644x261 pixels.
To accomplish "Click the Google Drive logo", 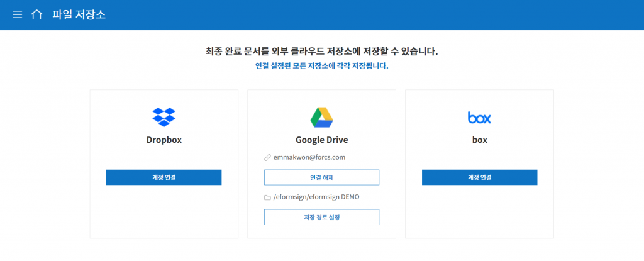I will point(321,117).
